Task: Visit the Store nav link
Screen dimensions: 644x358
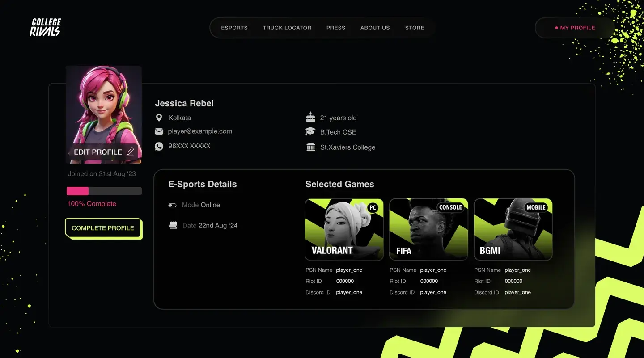Action: click(415, 28)
